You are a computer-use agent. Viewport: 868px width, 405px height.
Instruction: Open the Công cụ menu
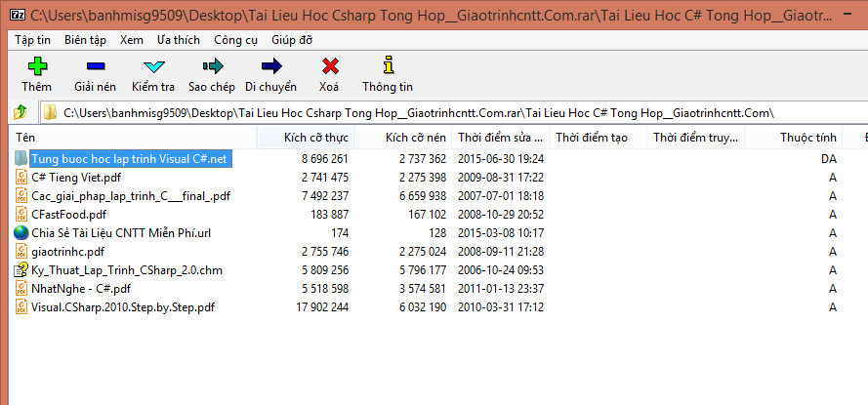click(236, 40)
